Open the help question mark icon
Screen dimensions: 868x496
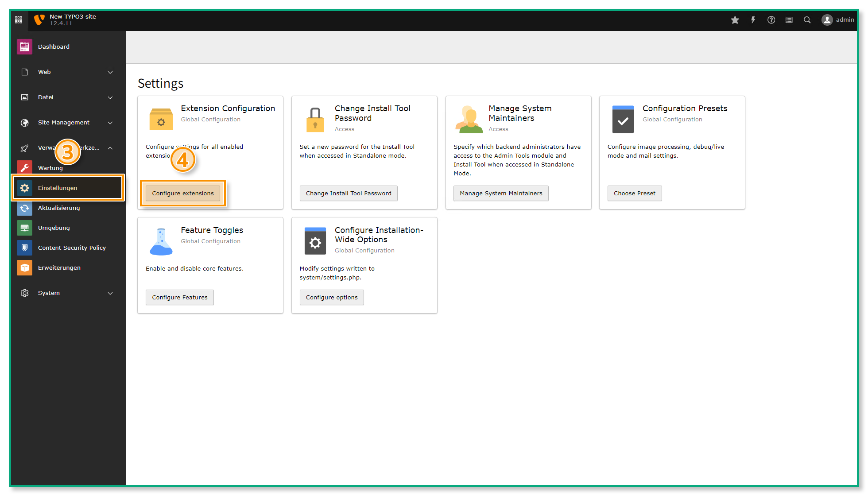pyautogui.click(x=771, y=20)
